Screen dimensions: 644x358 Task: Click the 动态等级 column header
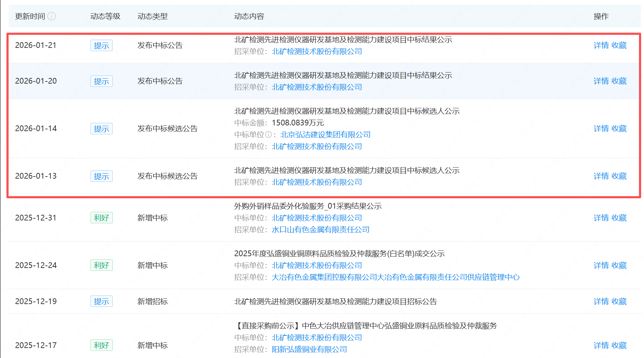coord(105,16)
